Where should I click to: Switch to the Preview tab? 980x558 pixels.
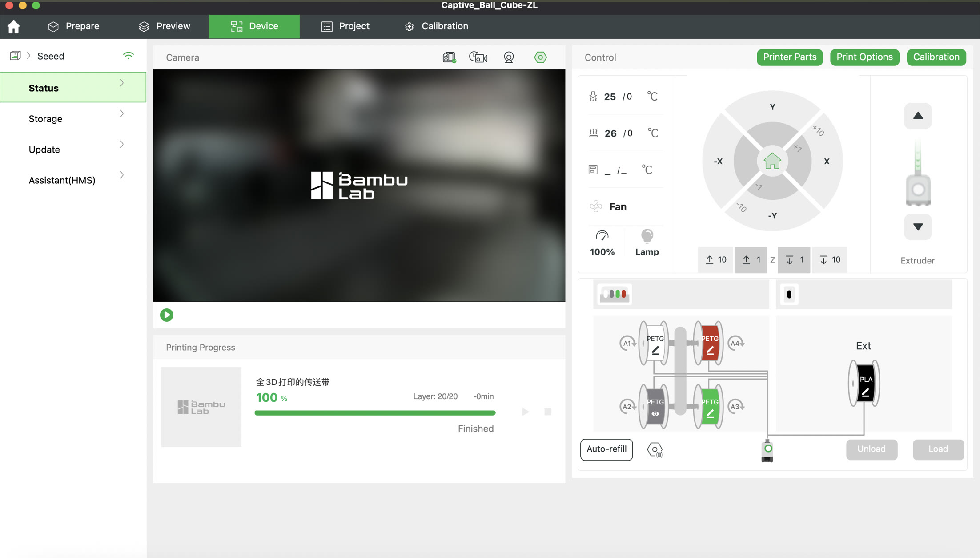(164, 26)
